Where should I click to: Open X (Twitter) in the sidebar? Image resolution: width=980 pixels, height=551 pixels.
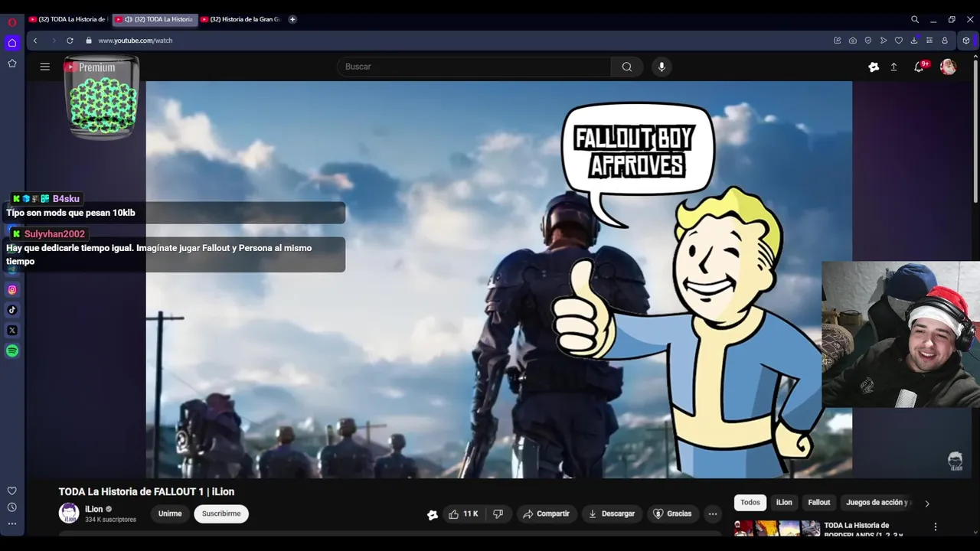click(12, 331)
